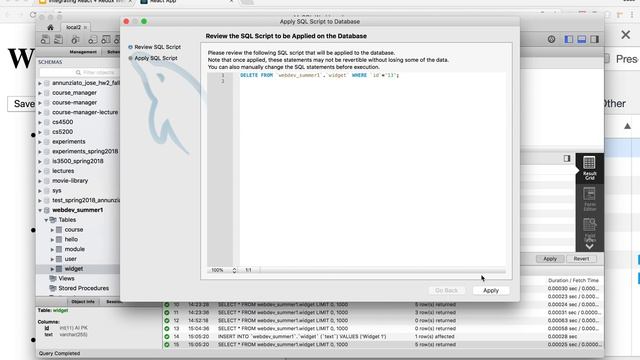Image resolution: width=640 pixels, height=360 pixels.
Task: Open the Schemas sidebar tab
Action: (113, 52)
